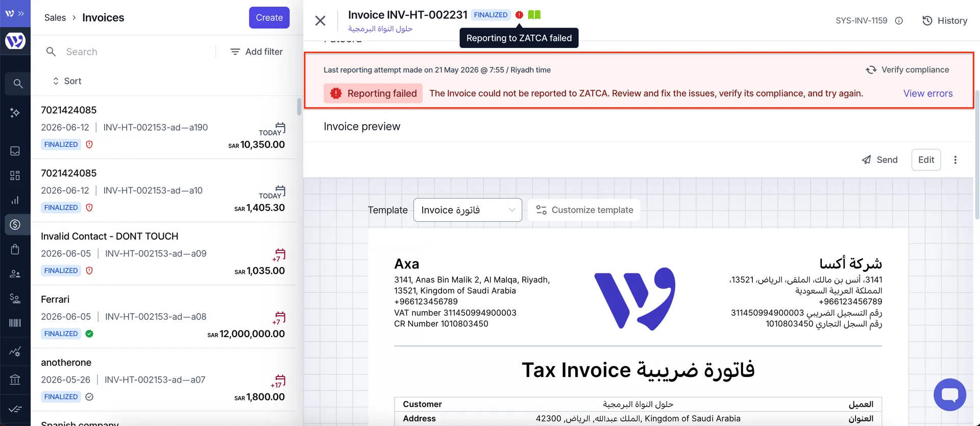Screen dimensions: 980x426
Task: Click Customize template
Action: pos(584,210)
